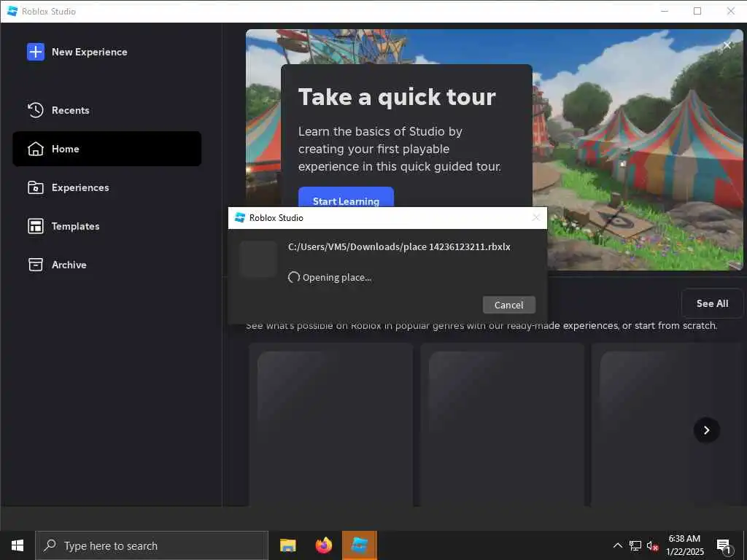Open the Windows Start menu
The width and height of the screenshot is (747, 560).
tap(18, 545)
